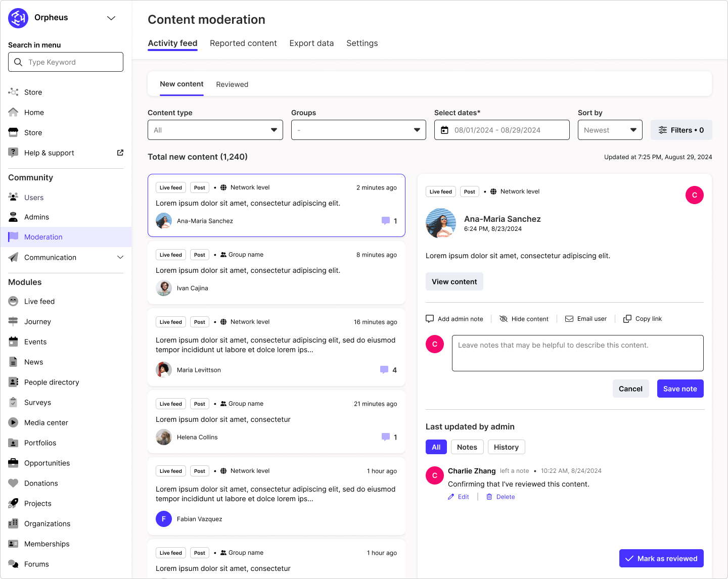Open the Admins sidebar icon

pyautogui.click(x=13, y=217)
